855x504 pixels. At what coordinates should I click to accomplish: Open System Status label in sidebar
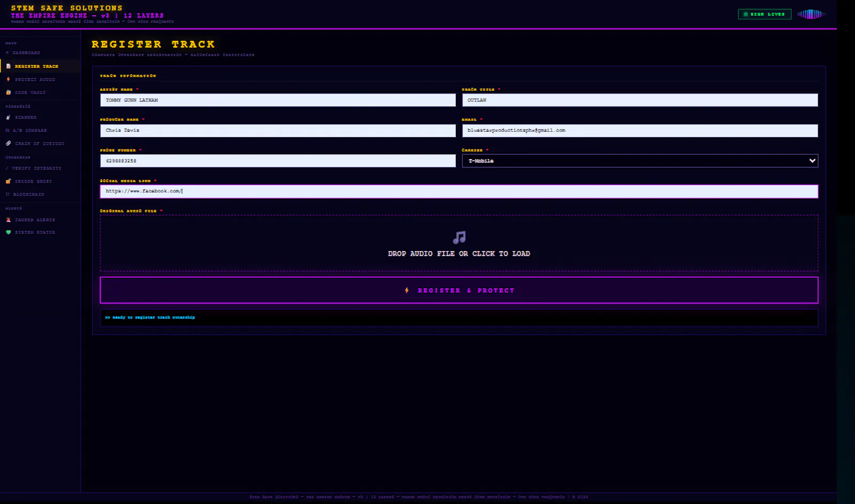[x=35, y=232]
